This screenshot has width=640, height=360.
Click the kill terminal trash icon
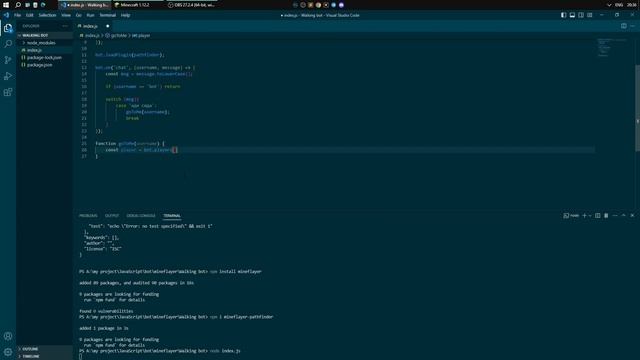pos(606,216)
